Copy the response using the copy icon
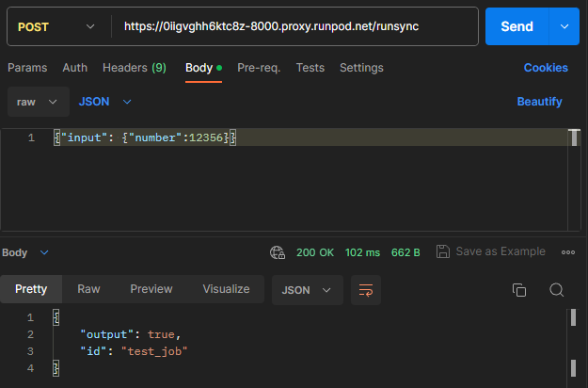 click(519, 290)
